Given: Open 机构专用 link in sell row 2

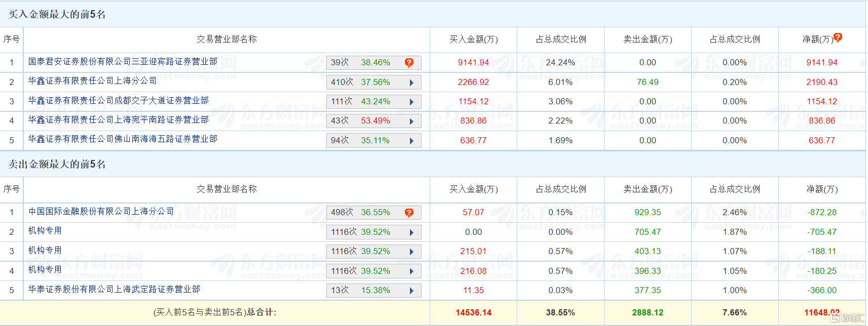Looking at the screenshot, I should [45, 230].
